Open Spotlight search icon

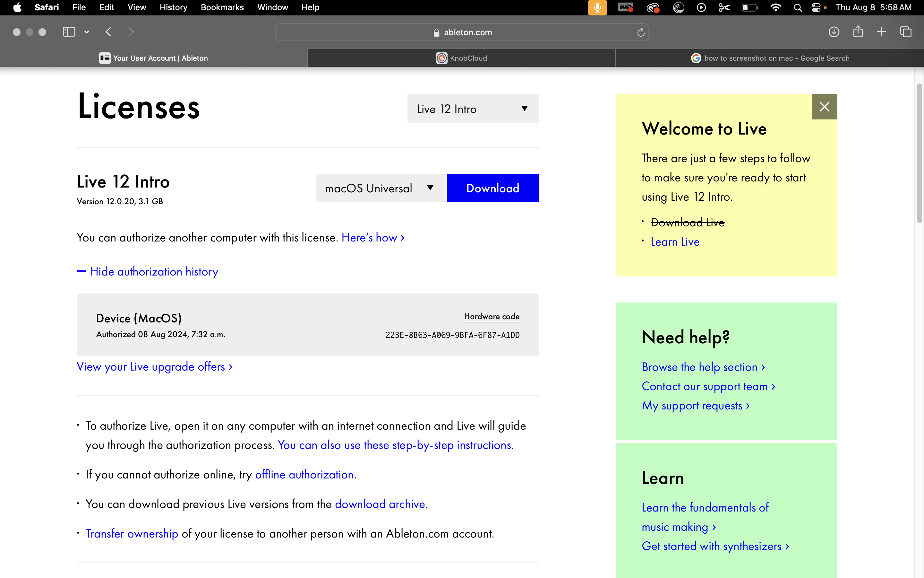click(x=798, y=7)
